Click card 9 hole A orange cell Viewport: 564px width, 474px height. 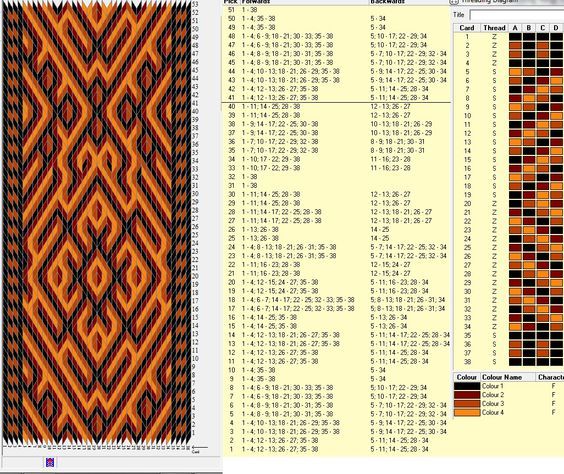click(x=515, y=107)
